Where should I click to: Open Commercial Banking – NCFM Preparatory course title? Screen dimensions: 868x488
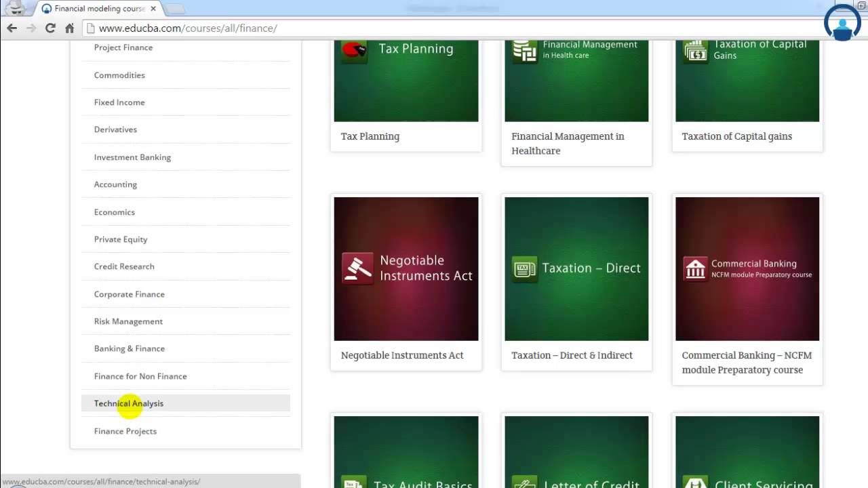click(747, 363)
